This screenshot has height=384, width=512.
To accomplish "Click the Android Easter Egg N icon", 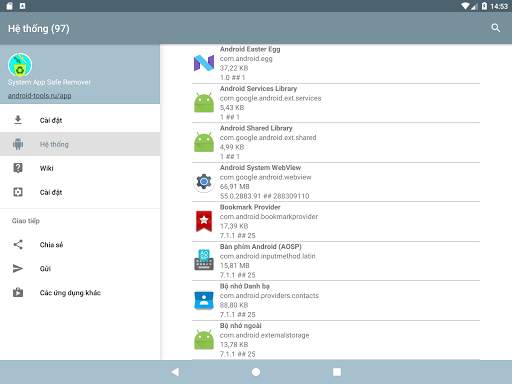I will [x=204, y=63].
